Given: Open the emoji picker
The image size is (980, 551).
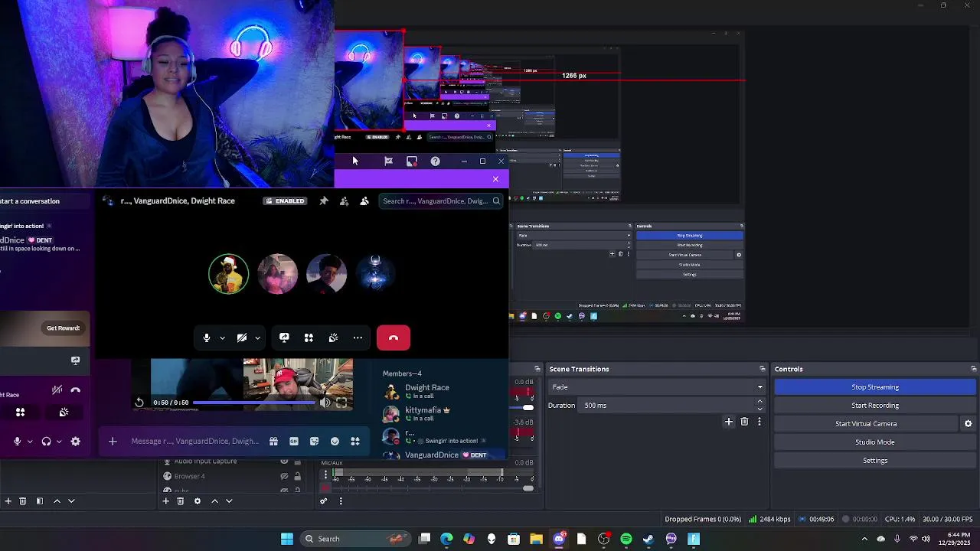Looking at the screenshot, I should click(x=335, y=441).
